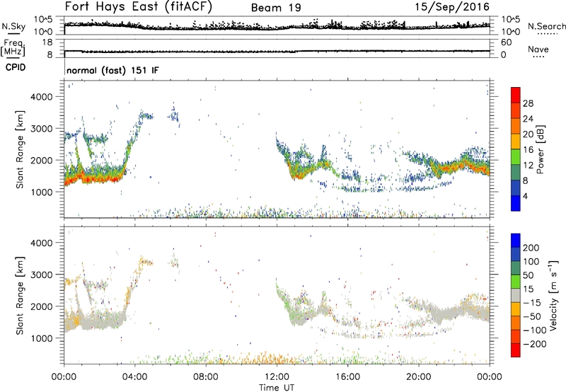Image resolution: width=566 pixels, height=392 pixels.
Task: Click the power panel 'Slant Range [km]' label
Action: (20, 149)
